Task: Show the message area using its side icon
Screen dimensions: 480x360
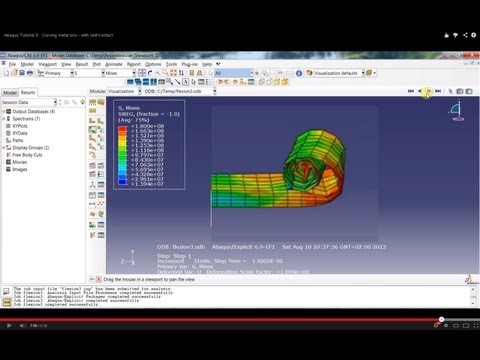Action: 6,291
